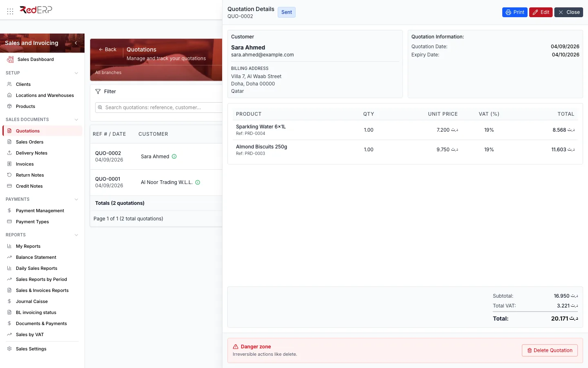Open Sales Settings gear icon
Screen dimensions: 588x368
tap(9, 349)
